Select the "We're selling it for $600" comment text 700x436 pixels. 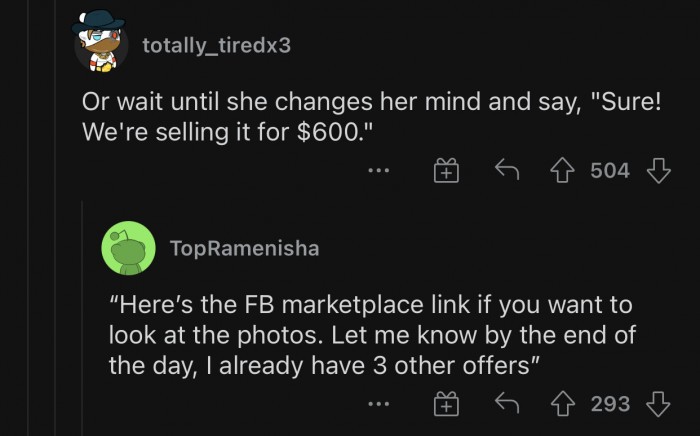tap(371, 117)
